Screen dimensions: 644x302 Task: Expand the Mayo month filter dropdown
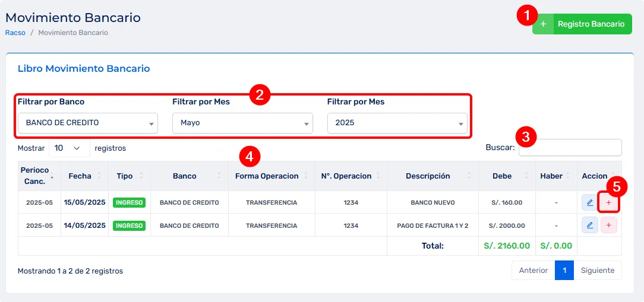tap(242, 123)
